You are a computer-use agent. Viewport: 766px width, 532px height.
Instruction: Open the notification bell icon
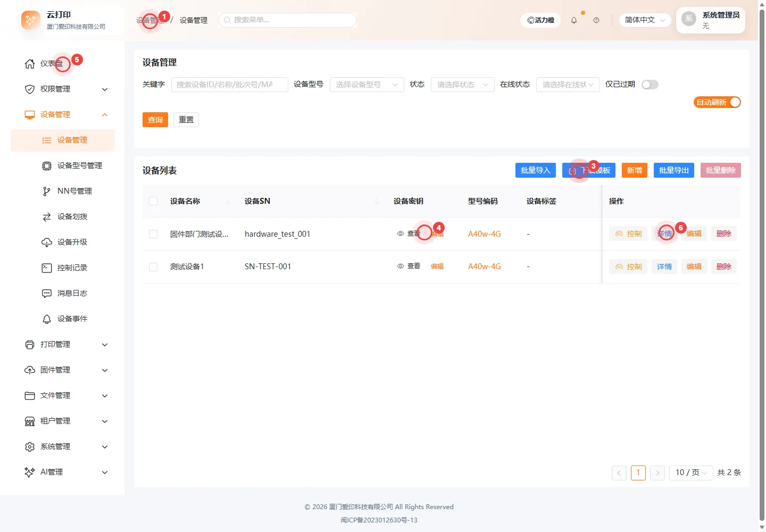(x=574, y=20)
